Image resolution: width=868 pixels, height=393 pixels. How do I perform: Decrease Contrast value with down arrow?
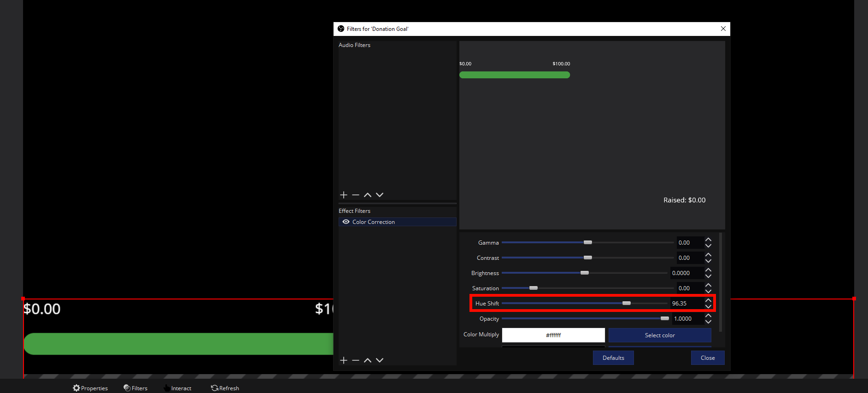click(x=709, y=261)
